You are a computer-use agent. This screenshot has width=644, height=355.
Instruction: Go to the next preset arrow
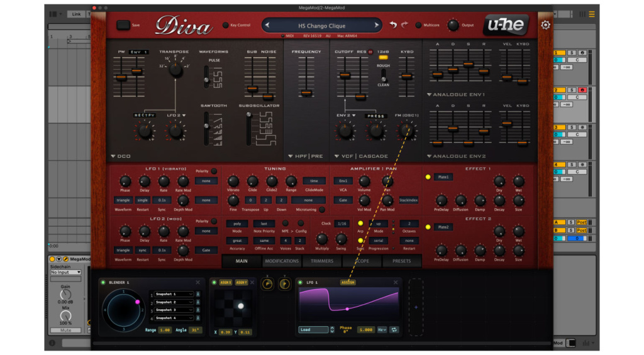[x=376, y=25]
